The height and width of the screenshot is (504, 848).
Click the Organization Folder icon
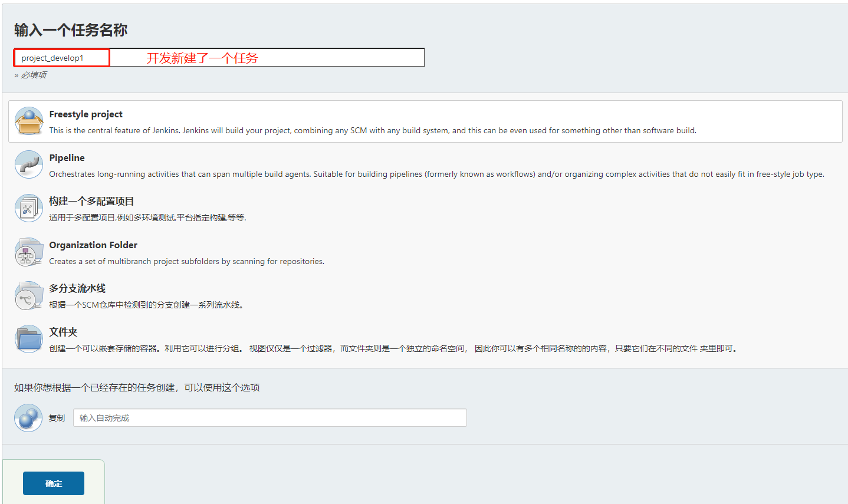point(28,252)
